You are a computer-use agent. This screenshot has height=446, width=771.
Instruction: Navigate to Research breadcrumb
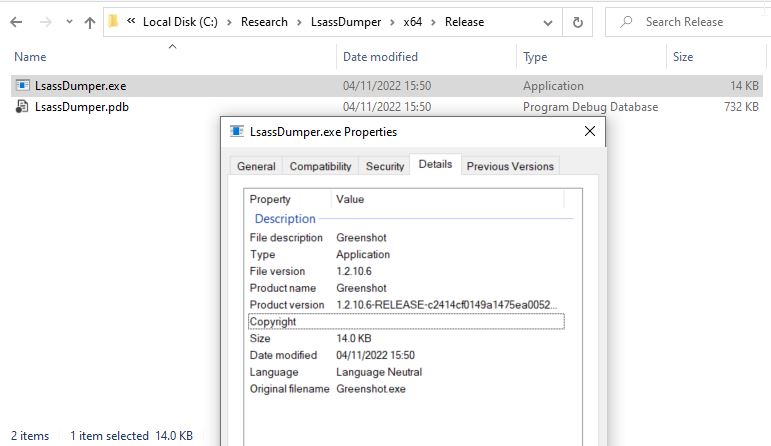coord(264,22)
